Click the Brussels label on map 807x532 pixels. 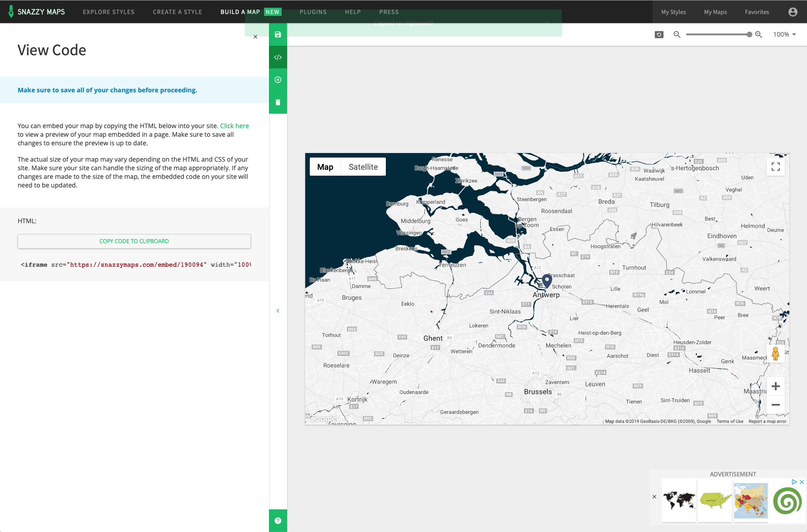(x=538, y=392)
